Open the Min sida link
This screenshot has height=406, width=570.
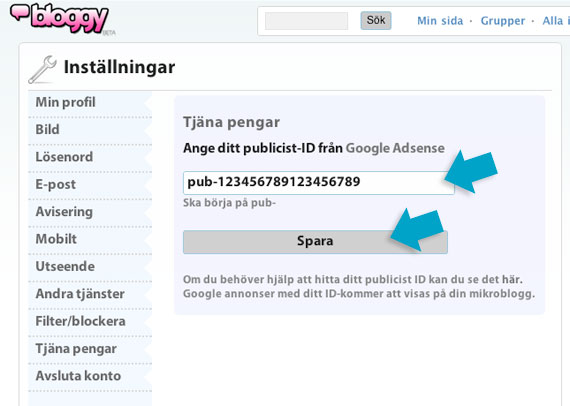pos(440,21)
